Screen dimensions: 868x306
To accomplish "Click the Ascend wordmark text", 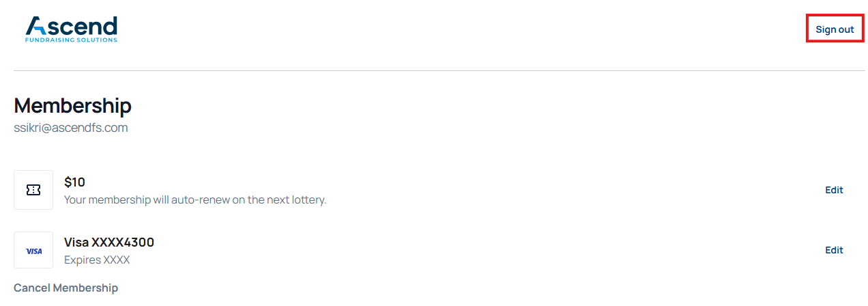I will [x=81, y=26].
